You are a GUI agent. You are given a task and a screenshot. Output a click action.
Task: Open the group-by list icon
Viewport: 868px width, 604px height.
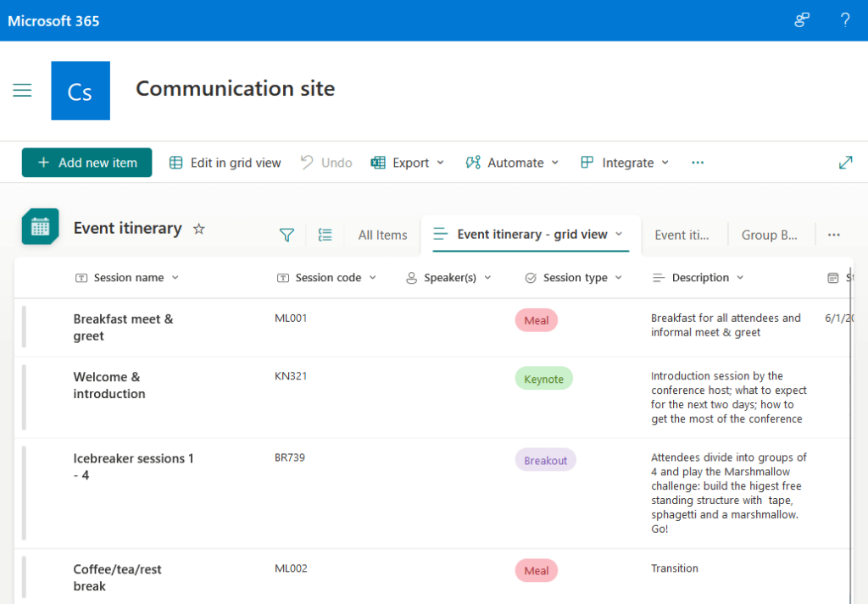tap(325, 235)
